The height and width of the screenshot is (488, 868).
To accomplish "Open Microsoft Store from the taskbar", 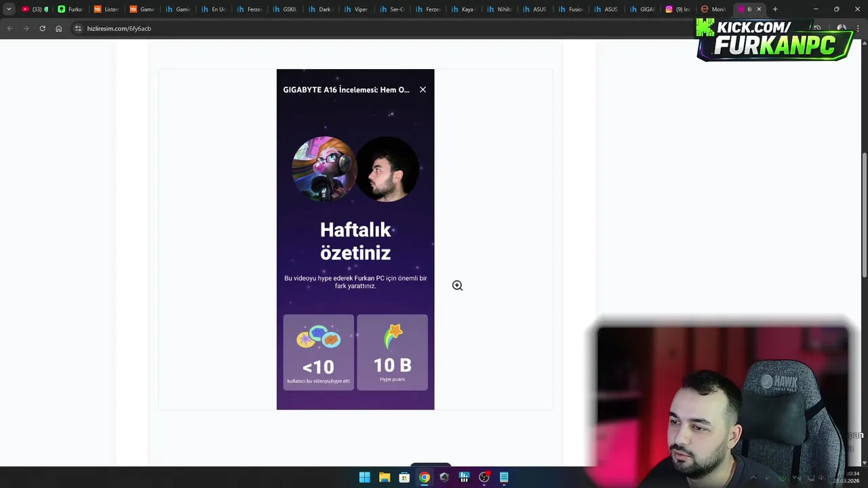I will point(404,477).
